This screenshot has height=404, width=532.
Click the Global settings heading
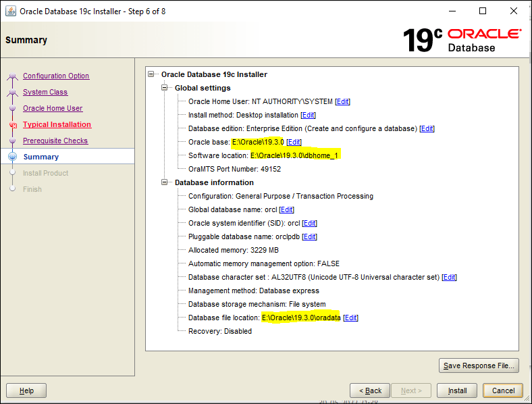(203, 88)
